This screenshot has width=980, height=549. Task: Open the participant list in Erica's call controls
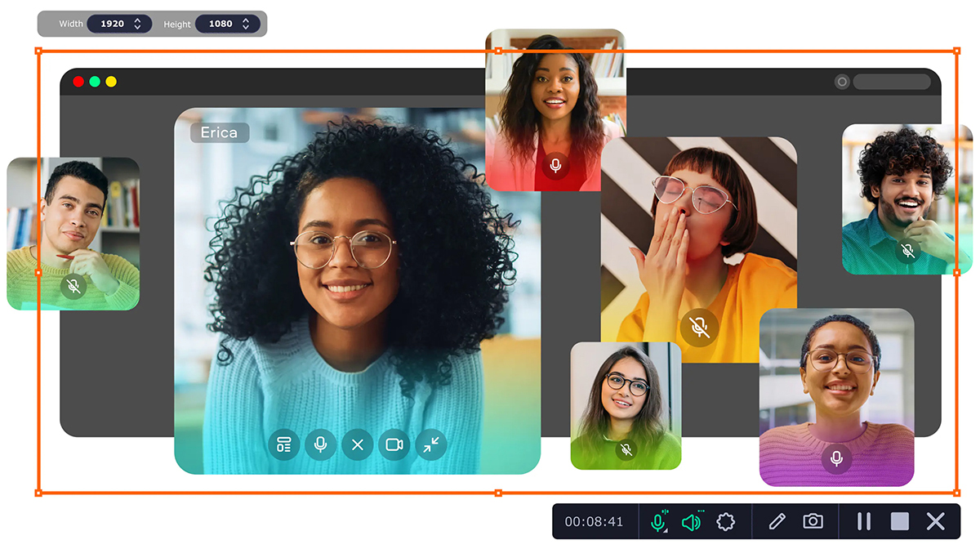coord(283,445)
